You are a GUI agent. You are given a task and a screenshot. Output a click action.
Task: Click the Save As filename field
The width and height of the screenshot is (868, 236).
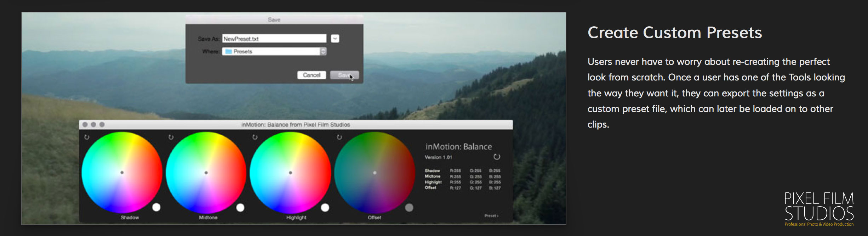(x=274, y=39)
